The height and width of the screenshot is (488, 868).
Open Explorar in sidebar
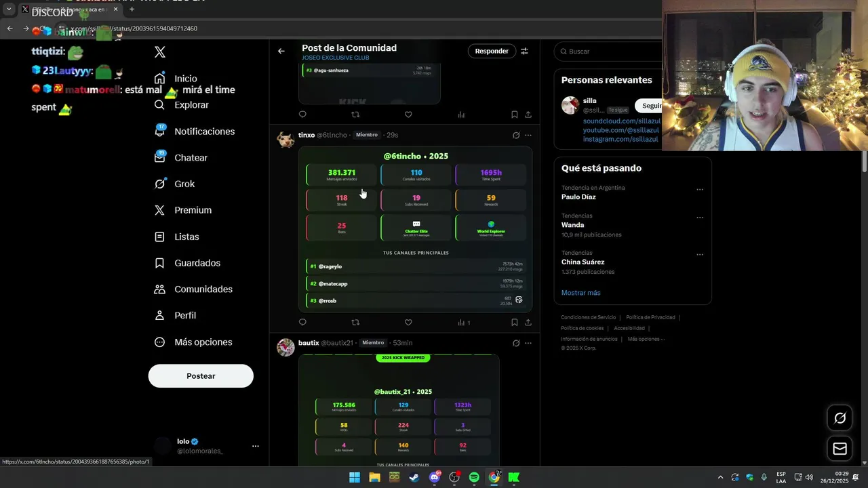[182, 105]
